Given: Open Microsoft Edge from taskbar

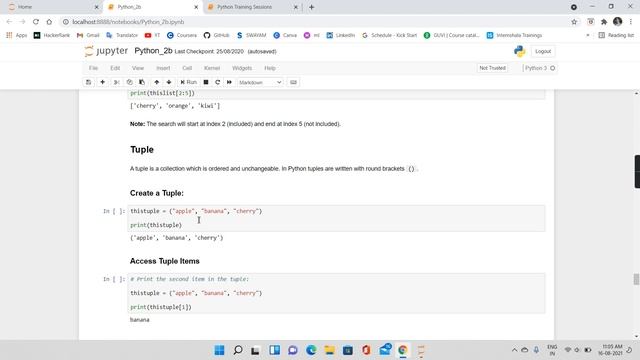Looking at the screenshot, I should pos(311,350).
